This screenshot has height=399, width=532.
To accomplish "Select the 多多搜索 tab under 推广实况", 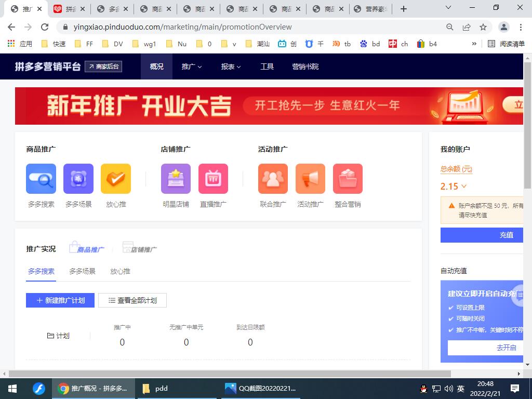I will (41, 271).
